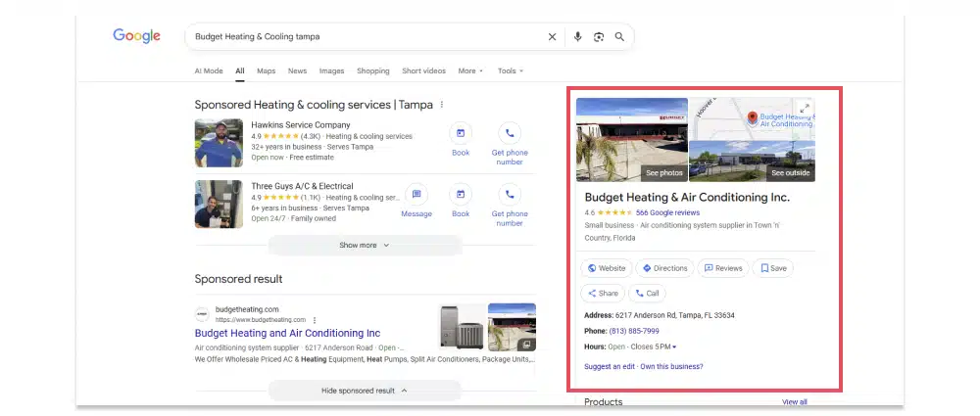Message Three Guys A/C & Electrical

[416, 195]
